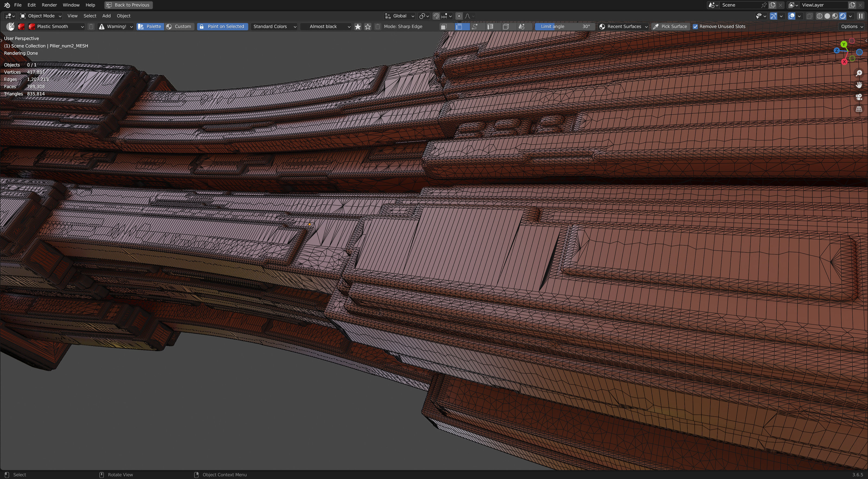Switch to Palette color mode
Image resolution: width=868 pixels, height=479 pixels.
click(x=150, y=27)
